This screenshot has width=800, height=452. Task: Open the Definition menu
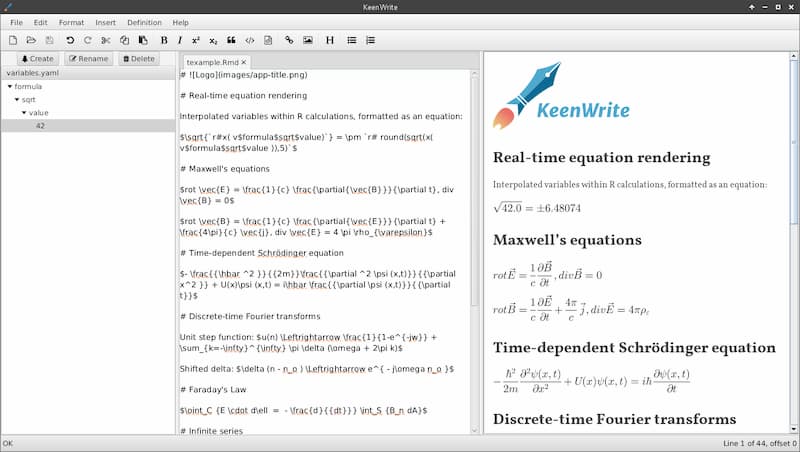(x=144, y=22)
